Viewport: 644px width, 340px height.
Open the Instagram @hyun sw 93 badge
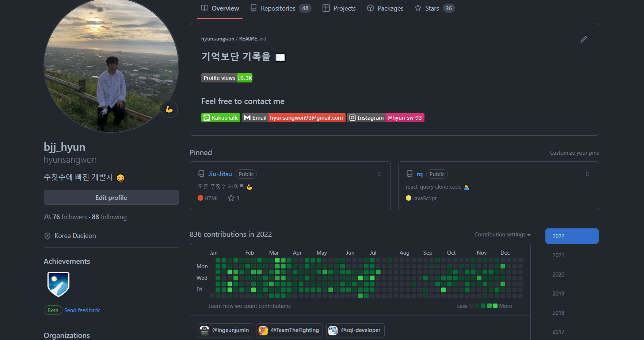click(385, 118)
